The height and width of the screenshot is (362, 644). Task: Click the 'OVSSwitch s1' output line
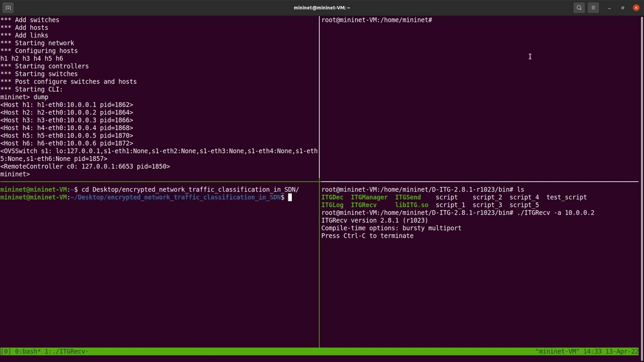159,155
